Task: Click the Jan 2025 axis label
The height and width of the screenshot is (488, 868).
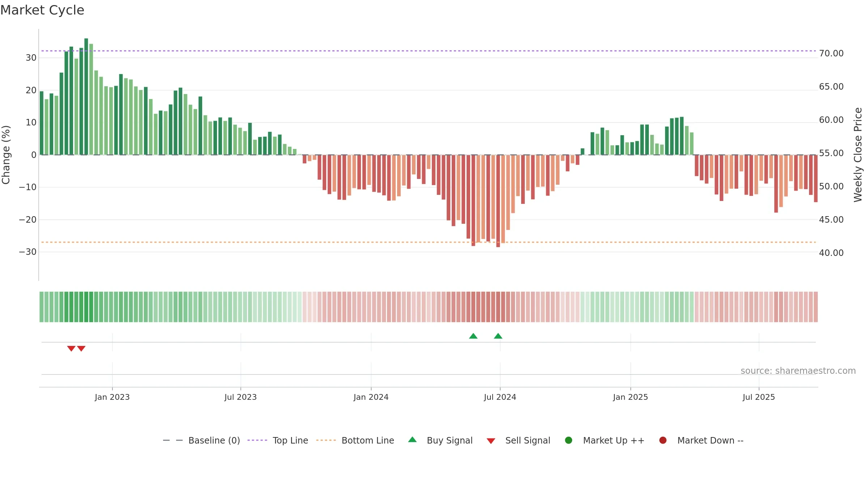Action: tap(630, 397)
